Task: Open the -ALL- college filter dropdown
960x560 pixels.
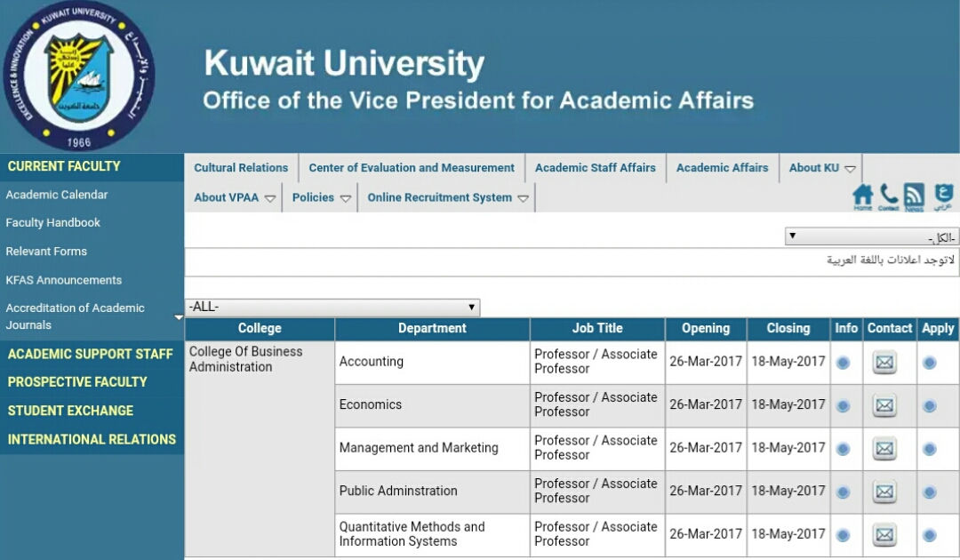Action: 332,308
